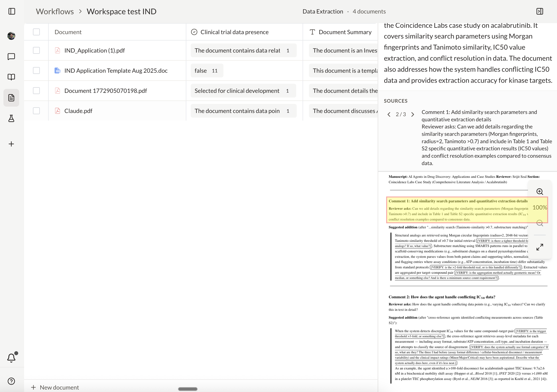Open the 'false 11' cell

point(207,70)
